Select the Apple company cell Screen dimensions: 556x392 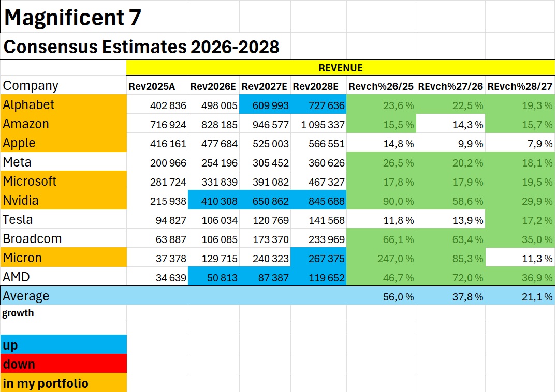pyautogui.click(x=64, y=142)
